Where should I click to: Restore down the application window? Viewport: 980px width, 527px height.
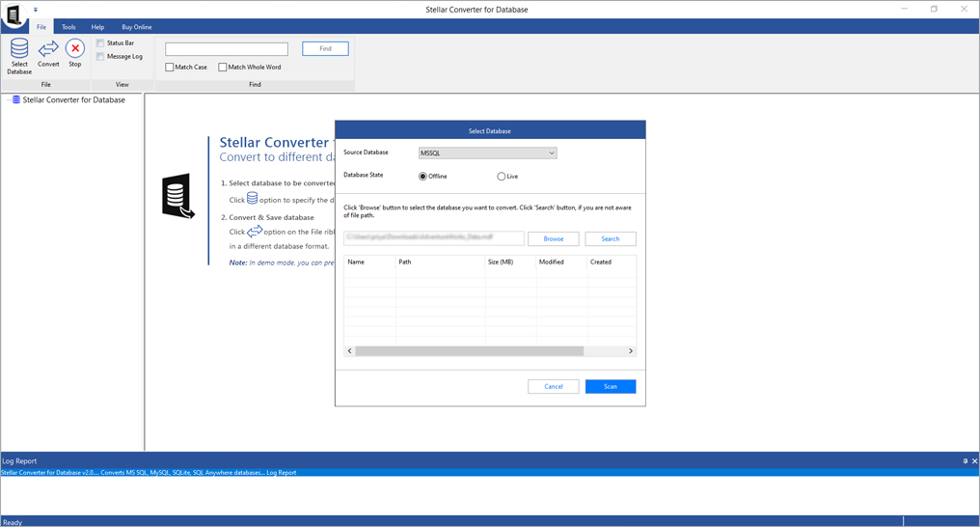934,9
